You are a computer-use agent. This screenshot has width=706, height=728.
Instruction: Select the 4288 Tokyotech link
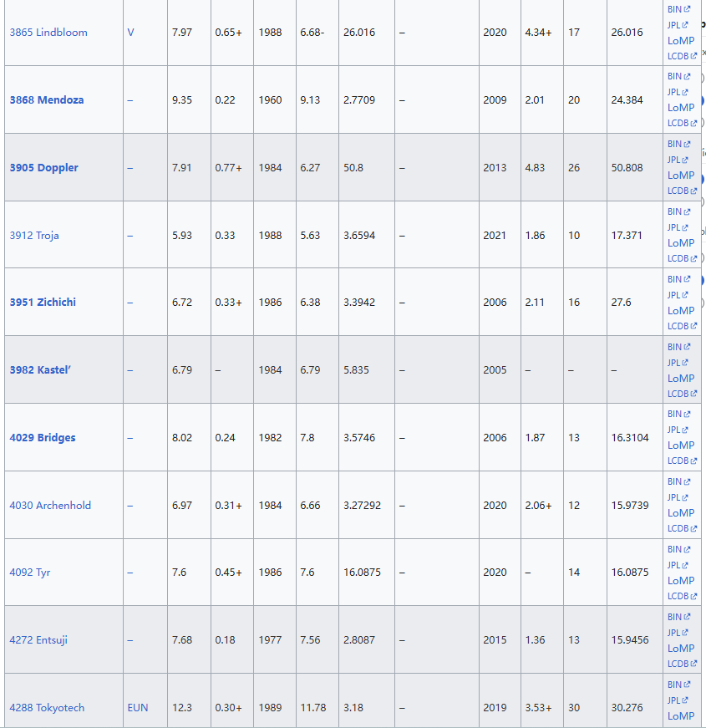point(47,708)
